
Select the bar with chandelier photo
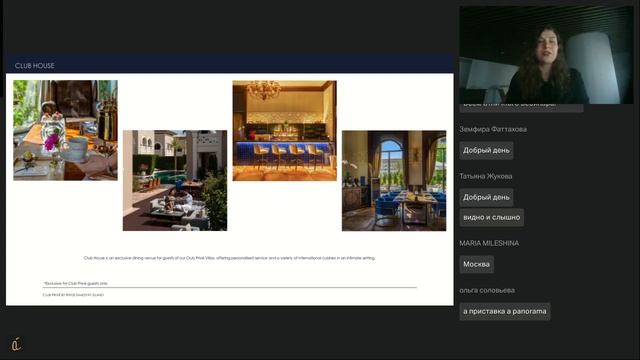point(284,131)
